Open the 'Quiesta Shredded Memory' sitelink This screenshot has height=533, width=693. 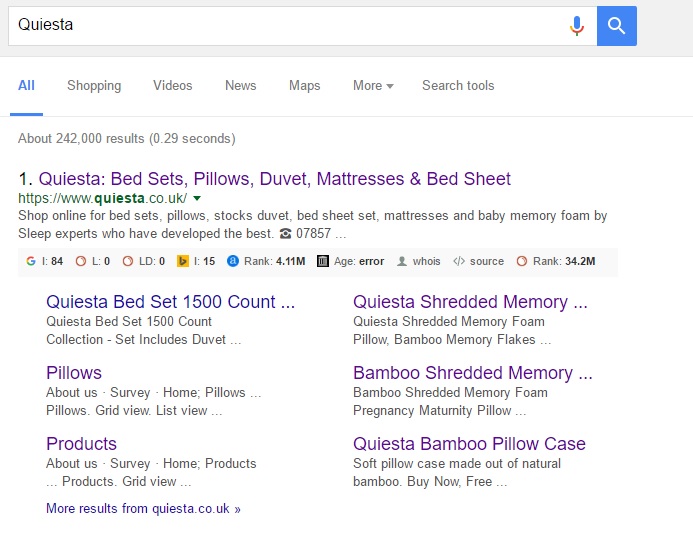(x=470, y=302)
